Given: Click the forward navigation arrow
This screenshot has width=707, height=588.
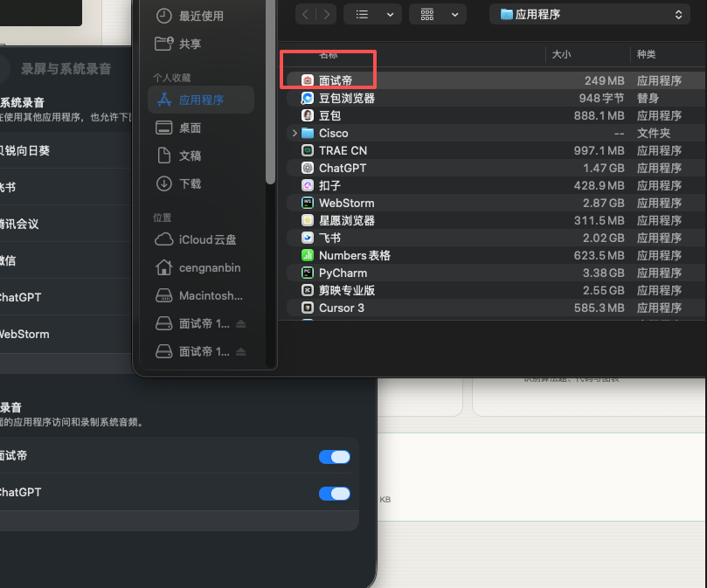Looking at the screenshot, I should tap(327, 15).
